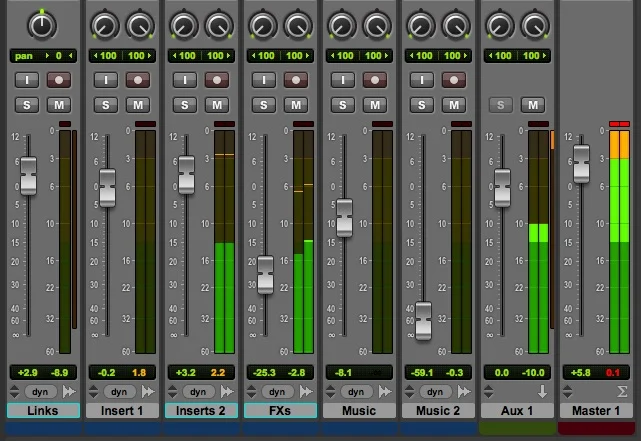Select the Inserts 2 track name
The width and height of the screenshot is (641, 441).
[201, 410]
